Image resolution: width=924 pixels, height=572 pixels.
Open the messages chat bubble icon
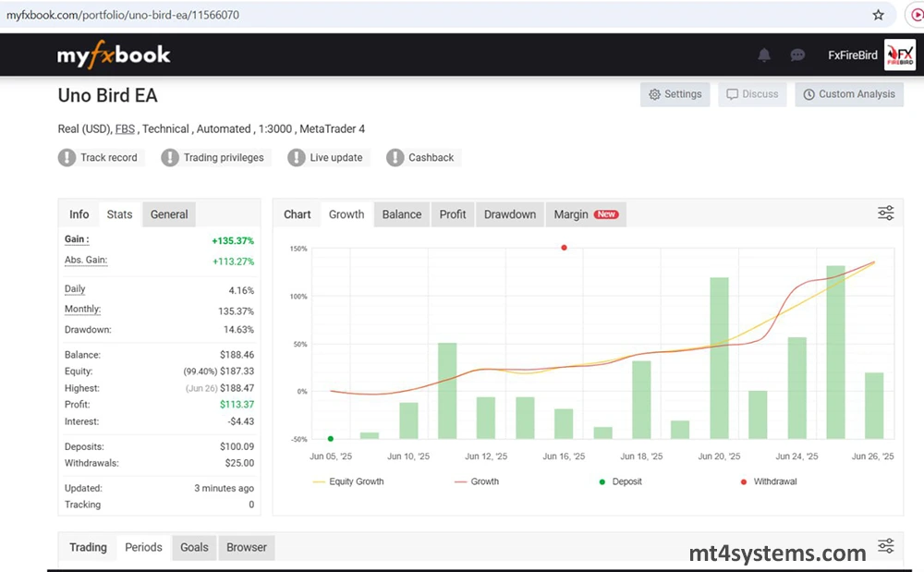pos(797,55)
